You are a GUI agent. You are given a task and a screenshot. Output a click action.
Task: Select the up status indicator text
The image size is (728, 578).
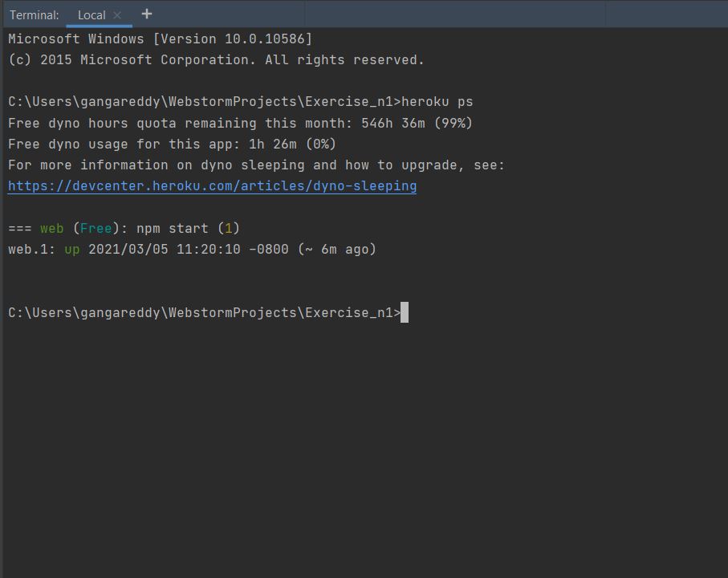pos(72,249)
